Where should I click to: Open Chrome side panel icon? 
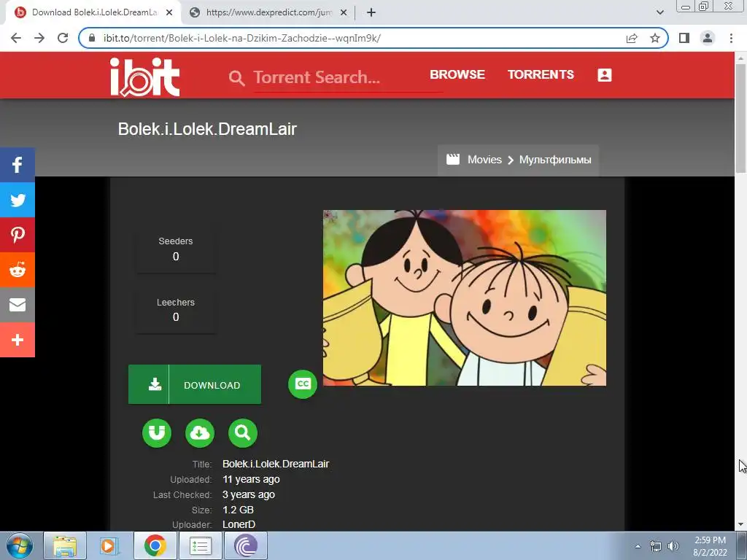coord(684,38)
